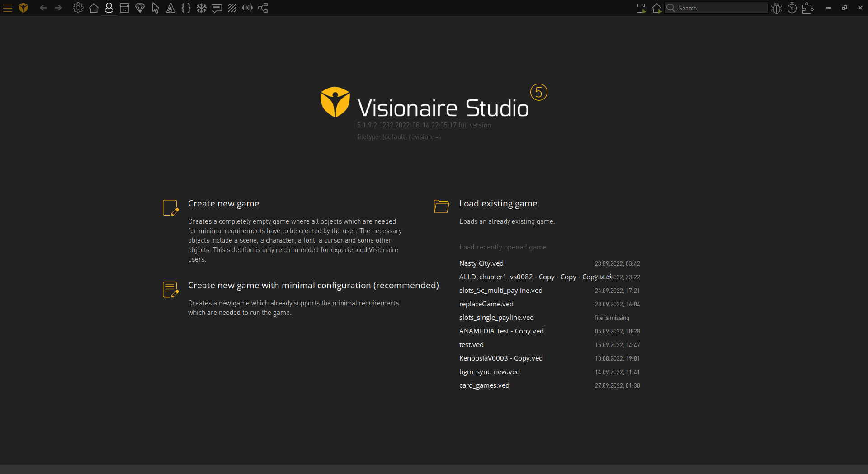Open the Fonts letter A icon
This screenshot has height=474, width=868.
tap(170, 8)
